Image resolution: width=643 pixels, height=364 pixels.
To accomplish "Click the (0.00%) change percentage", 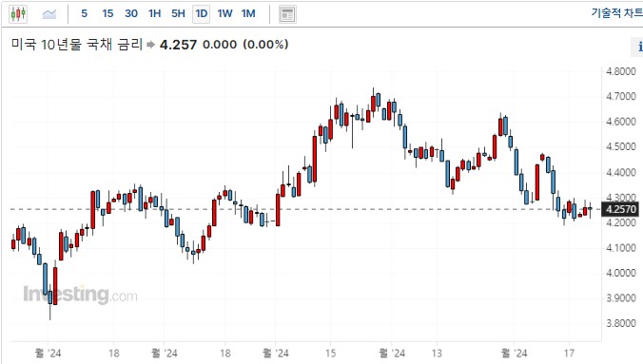I will point(265,45).
